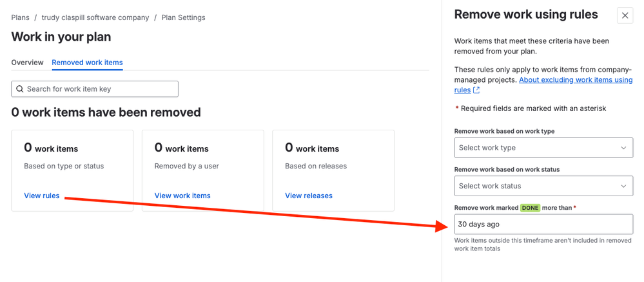Go to Plans in the breadcrumb
This screenshot has height=282, width=644.
[x=21, y=17]
